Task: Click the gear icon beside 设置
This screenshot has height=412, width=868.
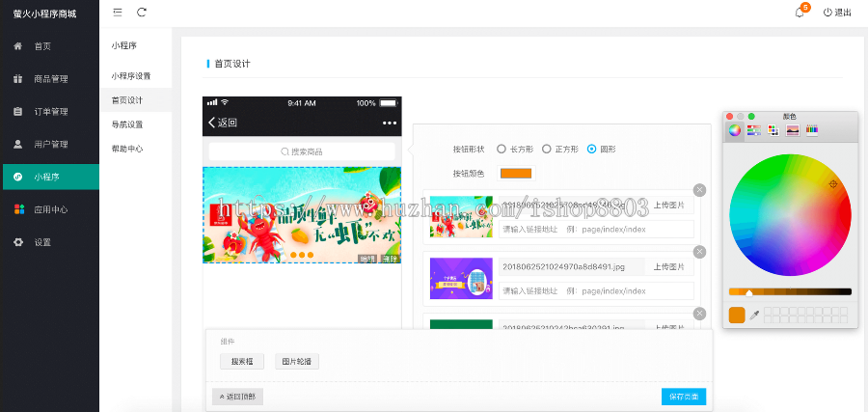Action: coord(18,242)
